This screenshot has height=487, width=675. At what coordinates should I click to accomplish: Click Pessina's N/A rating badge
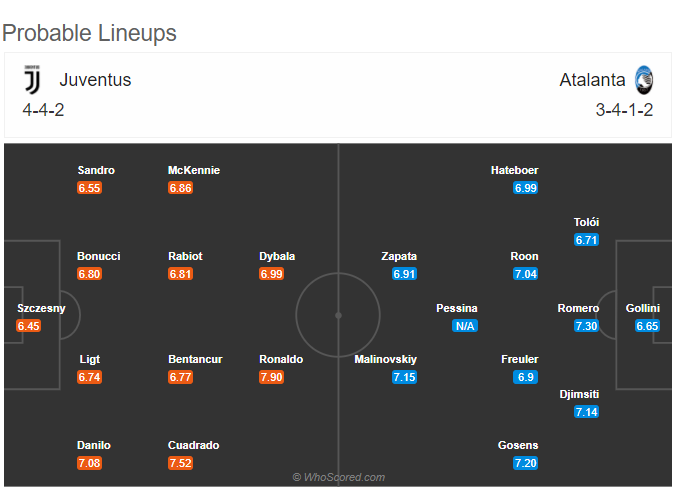coord(465,326)
